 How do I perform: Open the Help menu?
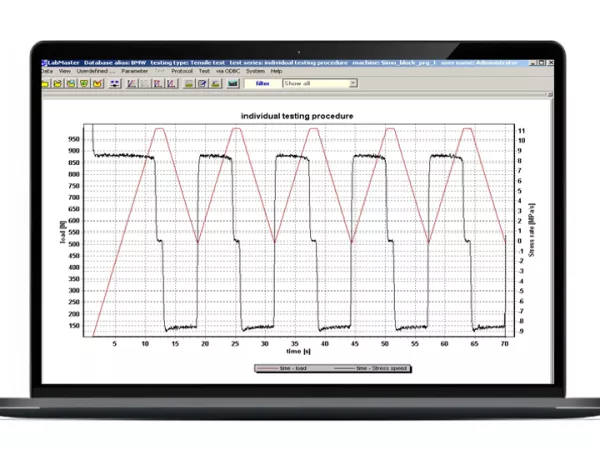pyautogui.click(x=276, y=71)
